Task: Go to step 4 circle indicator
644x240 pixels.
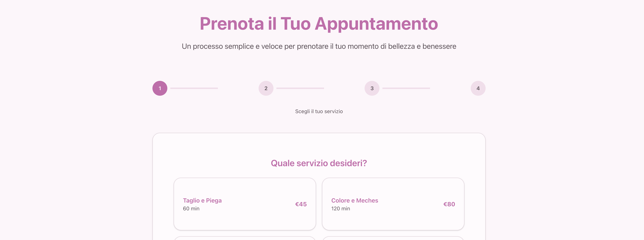Action: (478, 88)
